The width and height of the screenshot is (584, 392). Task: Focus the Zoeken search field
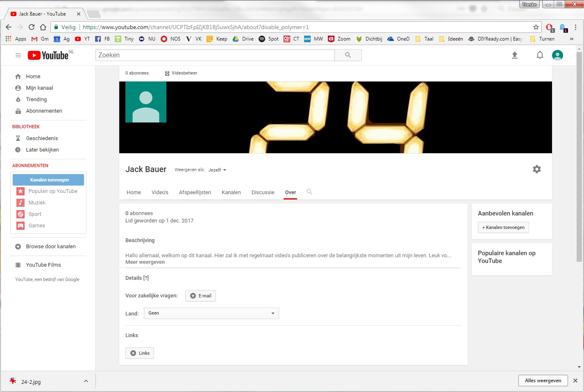point(215,55)
